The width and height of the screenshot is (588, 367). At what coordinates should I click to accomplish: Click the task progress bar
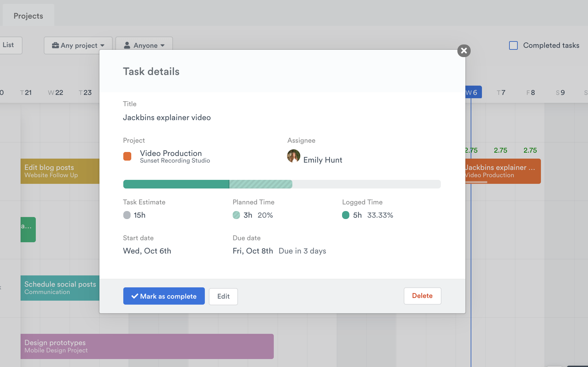click(x=282, y=184)
